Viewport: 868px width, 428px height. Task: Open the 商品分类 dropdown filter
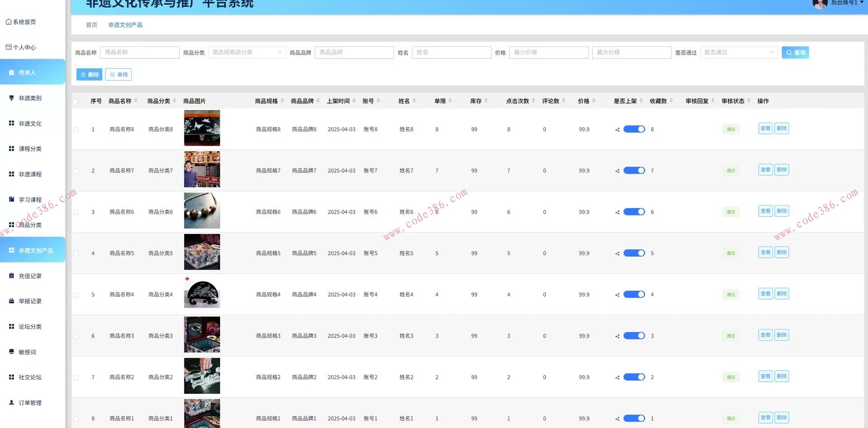[247, 52]
